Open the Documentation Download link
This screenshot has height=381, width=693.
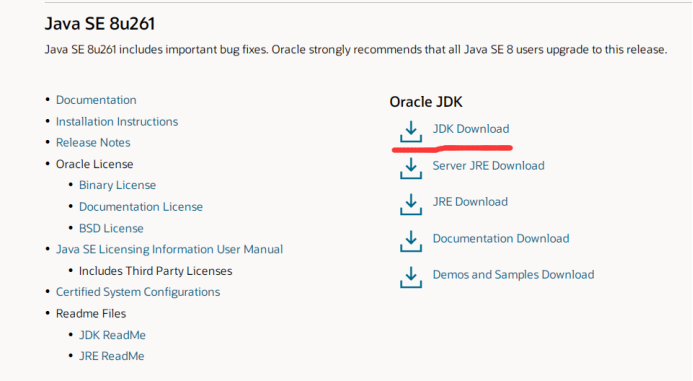(501, 238)
